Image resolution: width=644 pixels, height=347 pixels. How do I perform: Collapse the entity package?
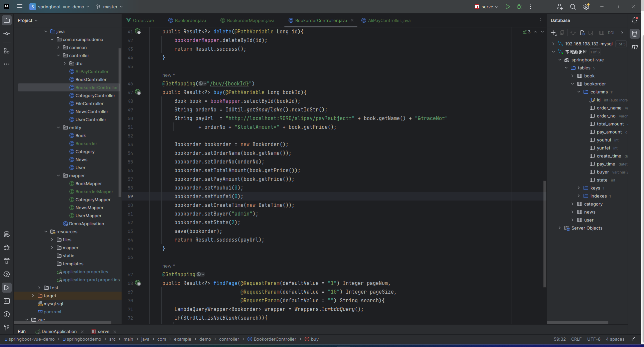(x=58, y=128)
